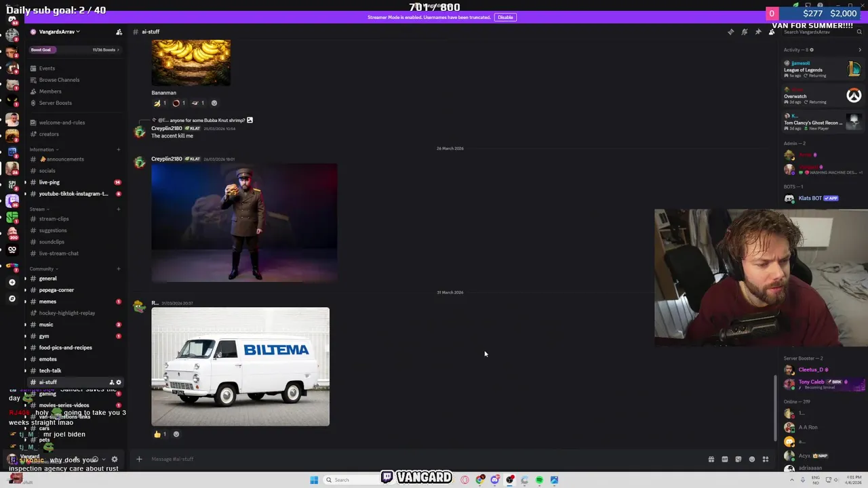The image size is (868, 488).
Task: Click the message attachment plus button
Action: click(x=139, y=460)
